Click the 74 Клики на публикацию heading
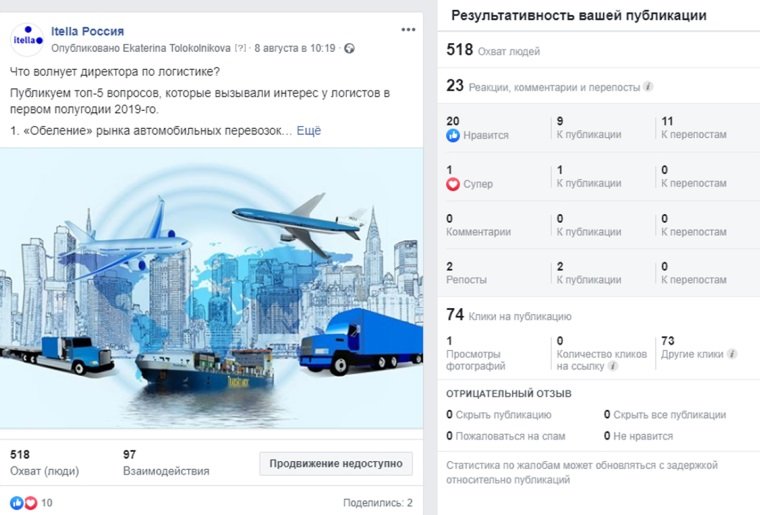Screen dimensions: 760x515 point(508,315)
